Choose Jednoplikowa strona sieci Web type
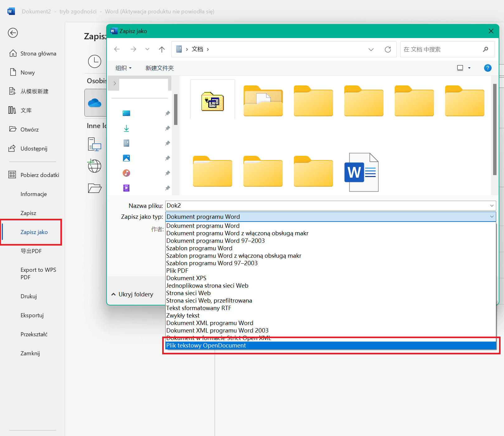This screenshot has width=504, height=436. [x=331, y=285]
